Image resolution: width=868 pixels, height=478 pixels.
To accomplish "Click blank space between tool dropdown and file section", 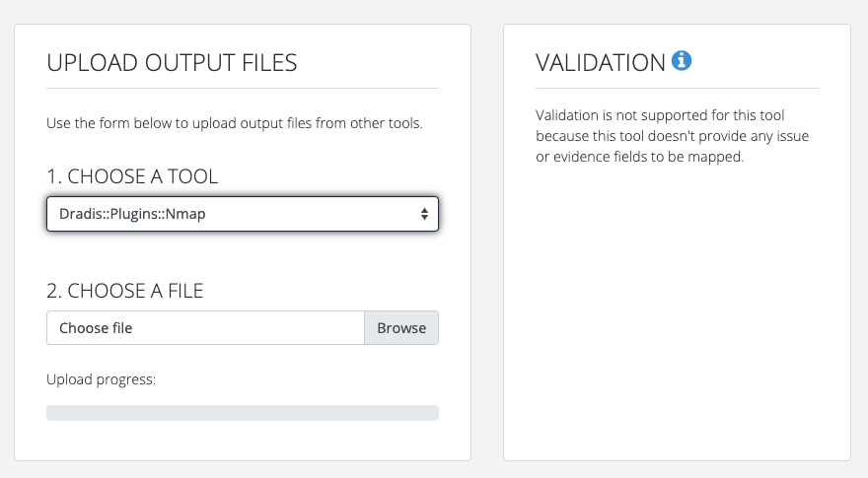I will tap(243, 255).
